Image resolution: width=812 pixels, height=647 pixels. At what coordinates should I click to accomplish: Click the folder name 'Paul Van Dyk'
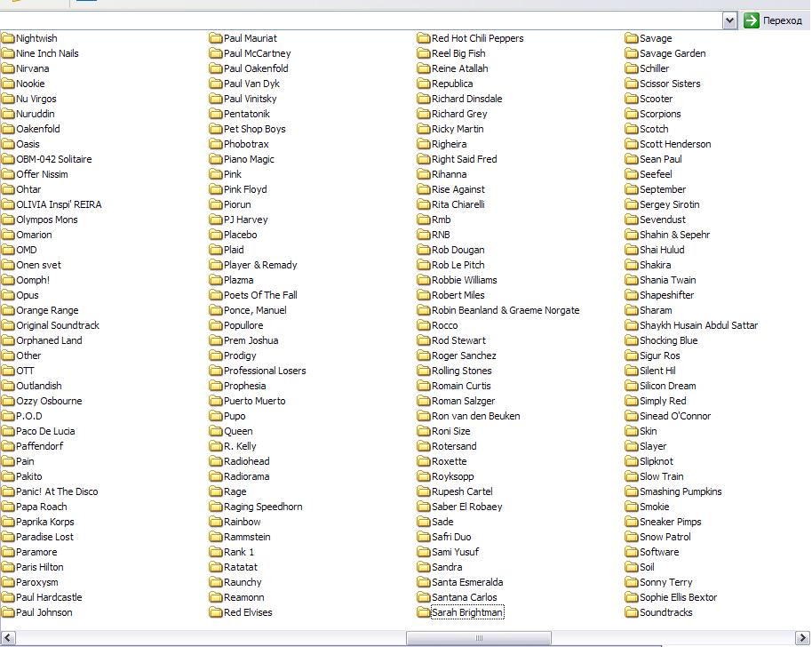[x=251, y=84]
